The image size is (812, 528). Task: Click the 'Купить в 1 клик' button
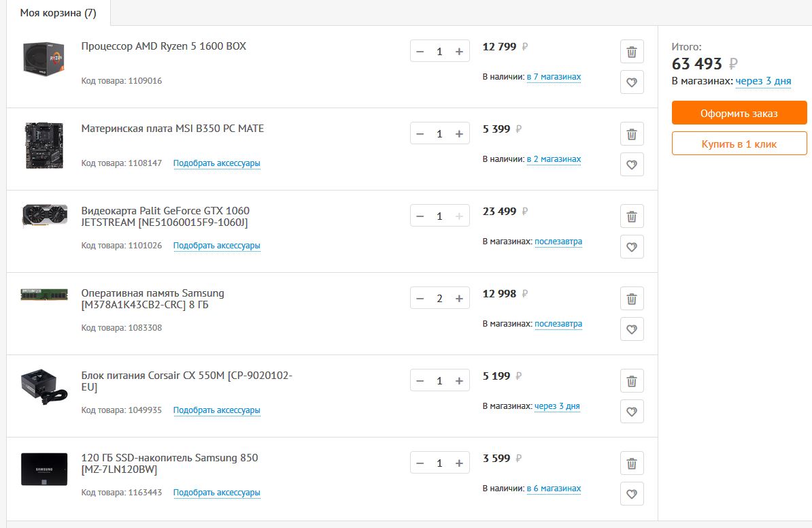(739, 144)
